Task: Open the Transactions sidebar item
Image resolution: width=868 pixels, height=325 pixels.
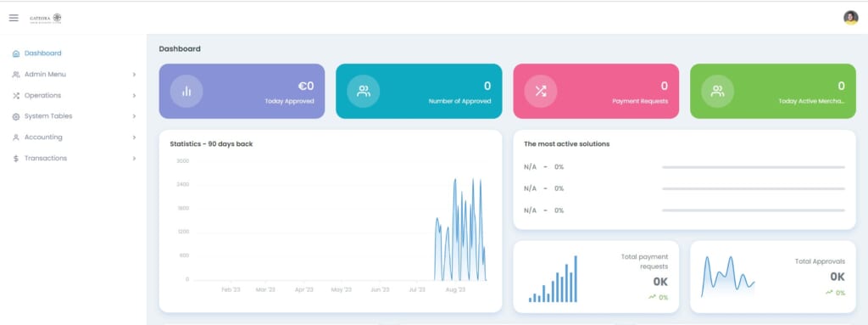Action: 74,159
